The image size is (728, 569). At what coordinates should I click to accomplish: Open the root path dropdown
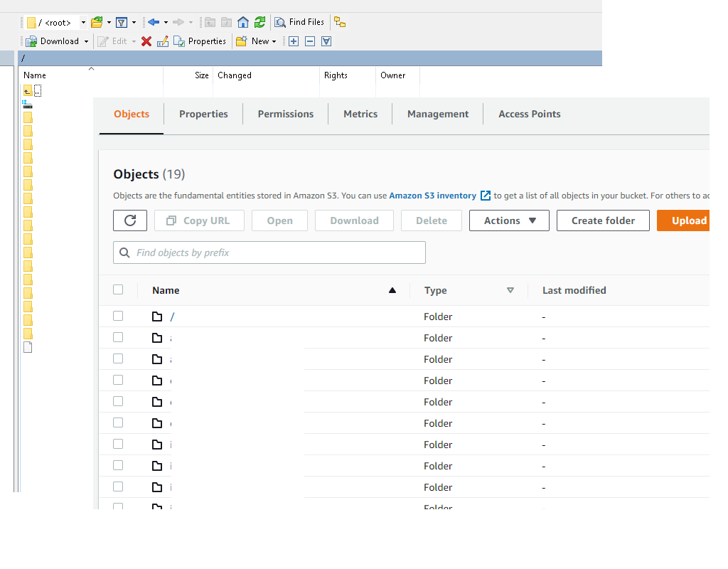(x=83, y=23)
